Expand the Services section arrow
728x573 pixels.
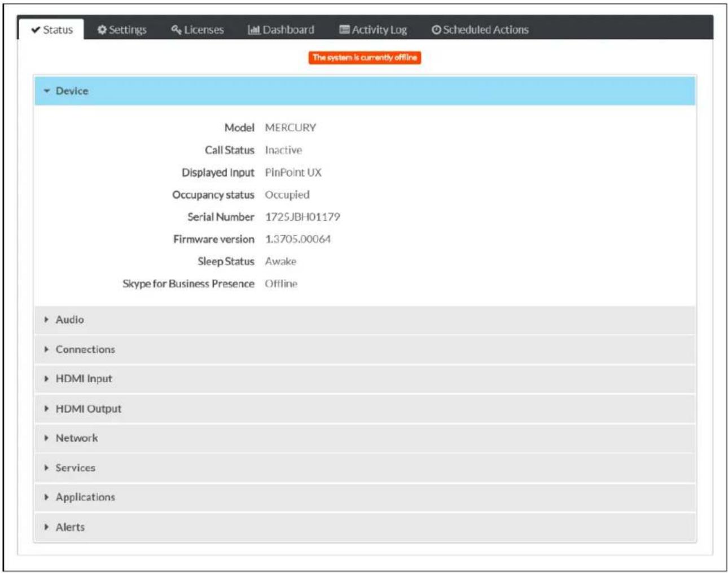click(x=46, y=468)
